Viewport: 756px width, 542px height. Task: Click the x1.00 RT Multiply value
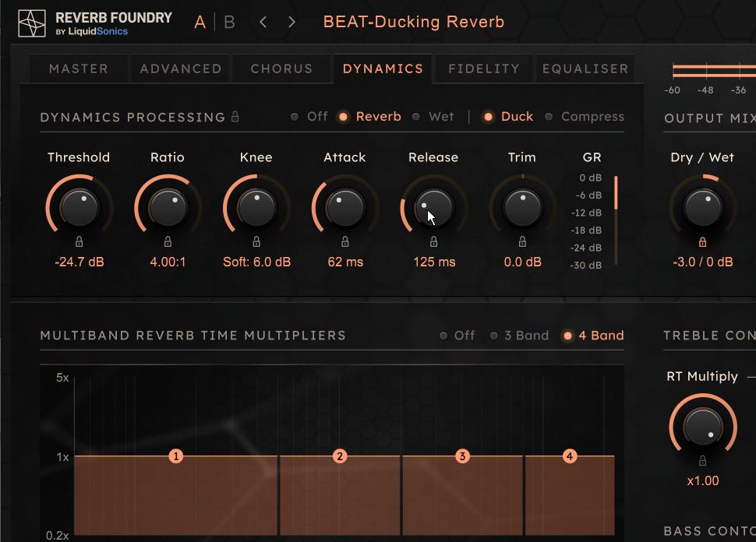pos(703,480)
